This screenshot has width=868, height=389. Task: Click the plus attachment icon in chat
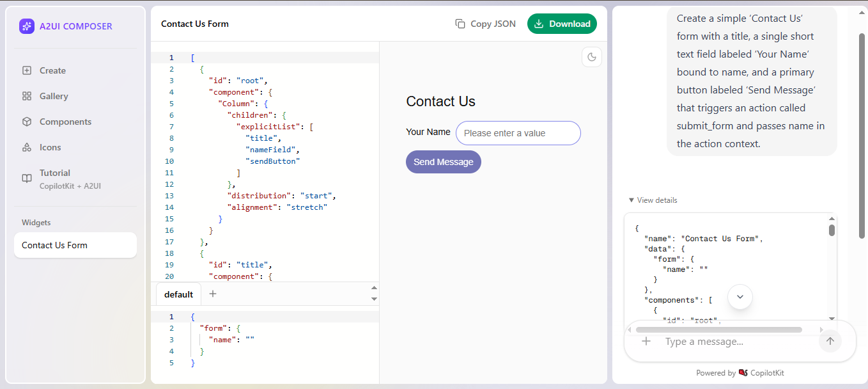[x=646, y=341]
